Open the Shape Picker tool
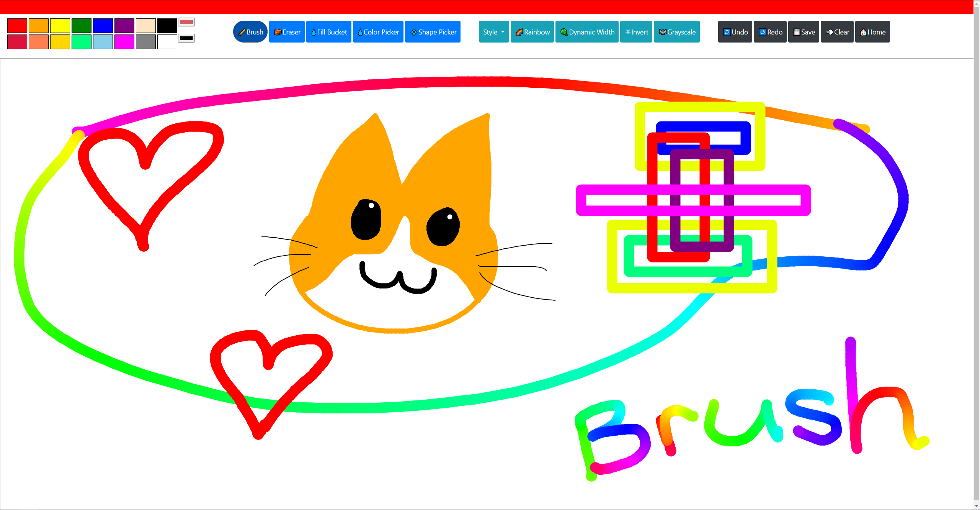Image resolution: width=980 pixels, height=510 pixels. click(x=433, y=32)
